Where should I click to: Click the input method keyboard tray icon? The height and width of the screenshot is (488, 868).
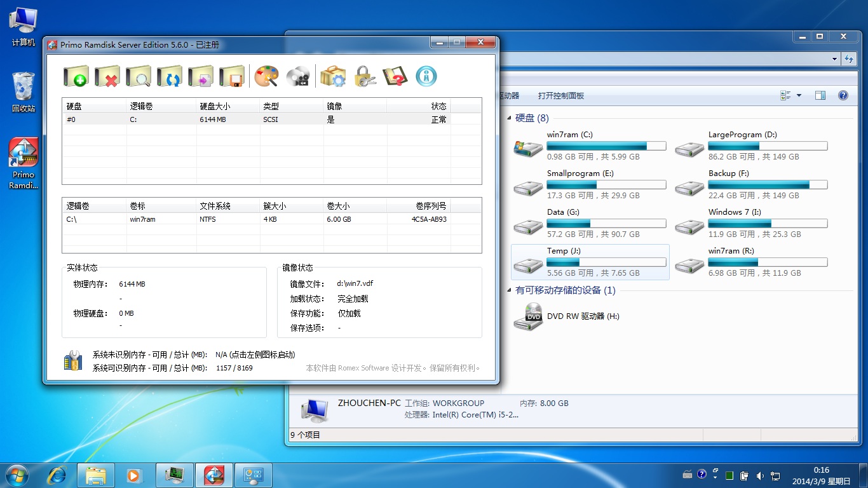pyautogui.click(x=688, y=474)
